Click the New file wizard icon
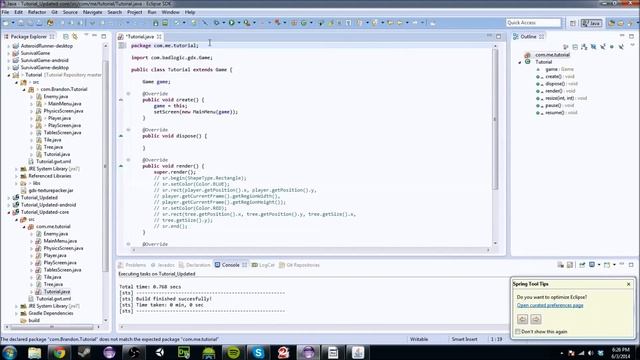 click(6, 23)
